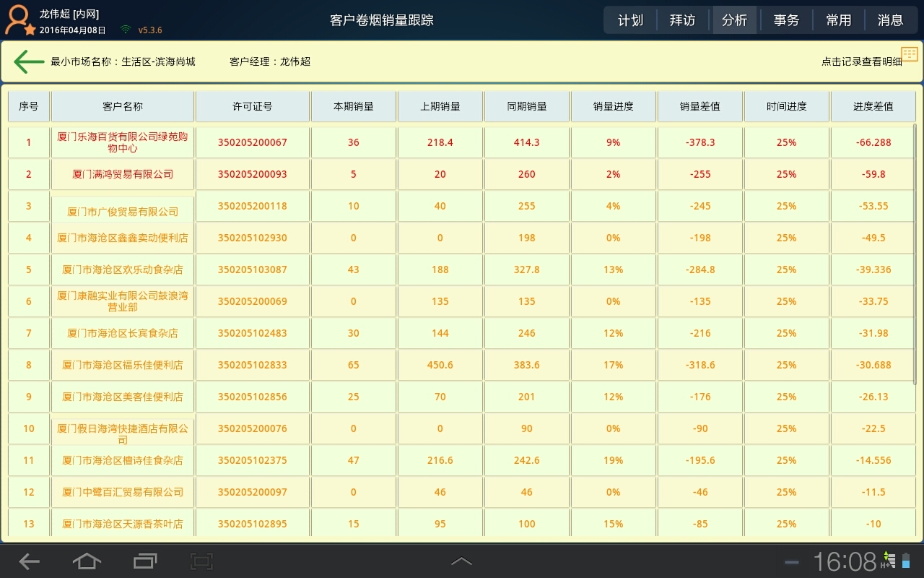Click license number 350205200067
The width and height of the screenshot is (924, 578).
point(253,142)
